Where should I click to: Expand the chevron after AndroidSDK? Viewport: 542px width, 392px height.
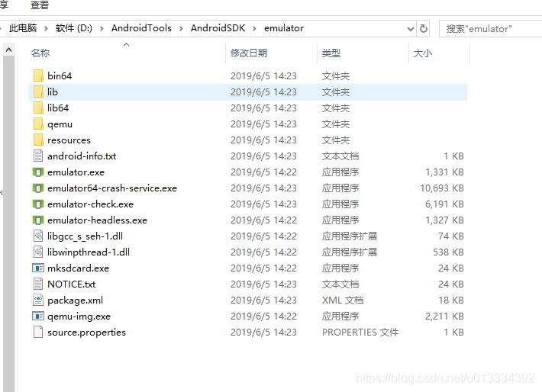pos(254,28)
